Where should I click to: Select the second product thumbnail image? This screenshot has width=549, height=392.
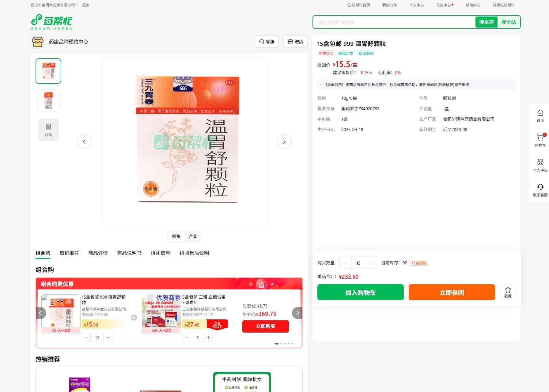[48, 100]
